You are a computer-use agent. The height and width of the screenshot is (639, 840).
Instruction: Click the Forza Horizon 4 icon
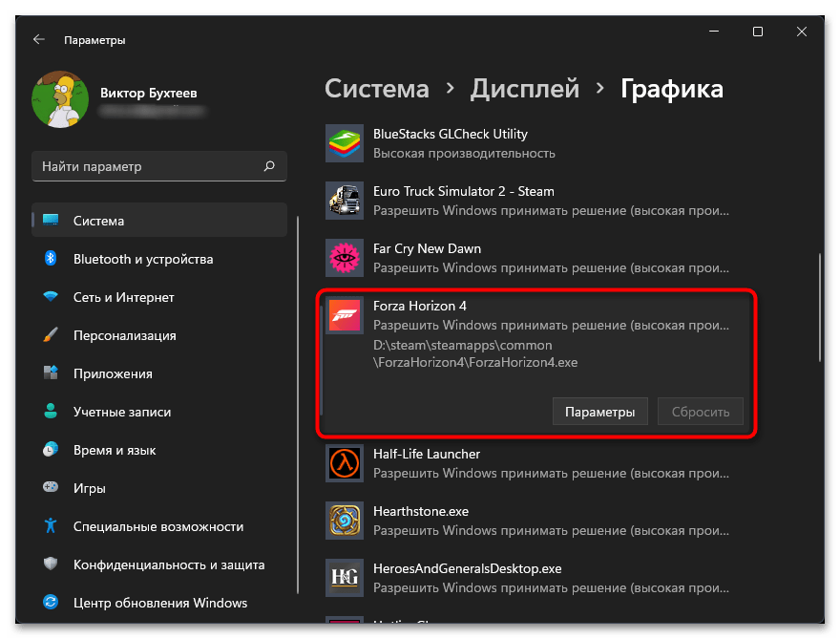345,315
